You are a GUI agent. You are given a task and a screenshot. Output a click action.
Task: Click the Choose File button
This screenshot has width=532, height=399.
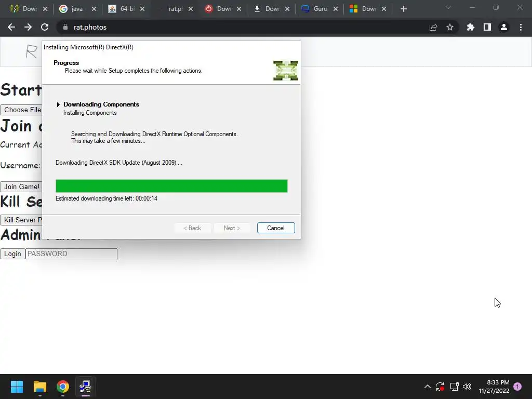click(21, 110)
